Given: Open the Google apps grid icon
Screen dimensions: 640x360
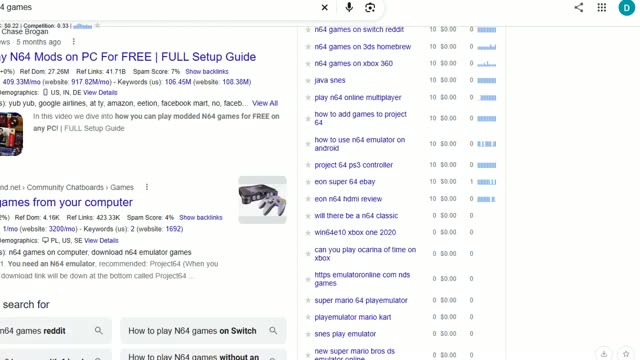Looking at the screenshot, I should pos(602,7).
